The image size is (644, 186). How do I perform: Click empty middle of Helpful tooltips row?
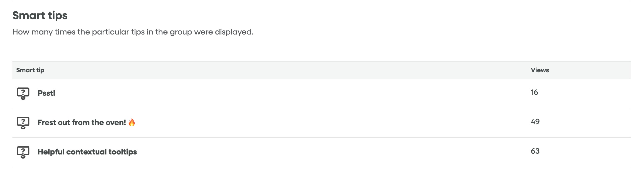324,152
